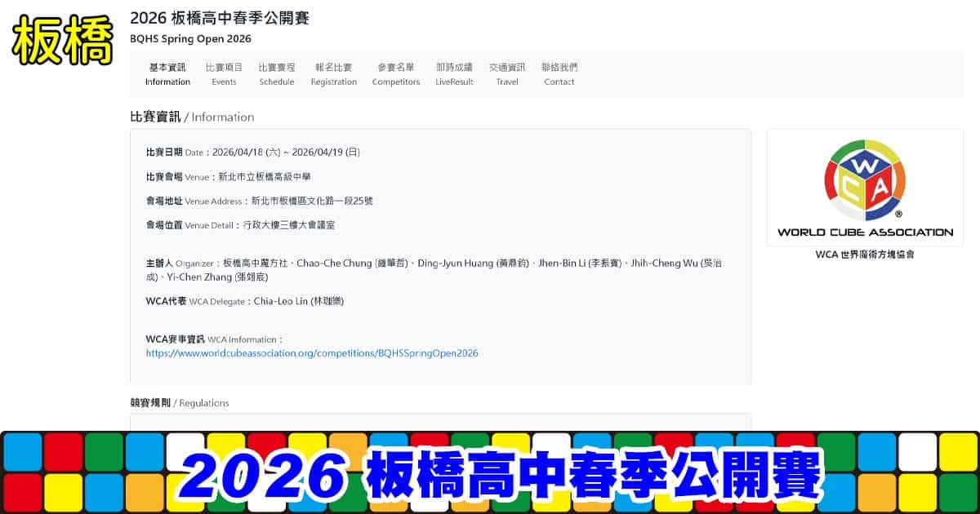This screenshot has width=980, height=514.
Task: Click WCA Delegate name Chia-Leo Lin
Action: (x=299, y=301)
